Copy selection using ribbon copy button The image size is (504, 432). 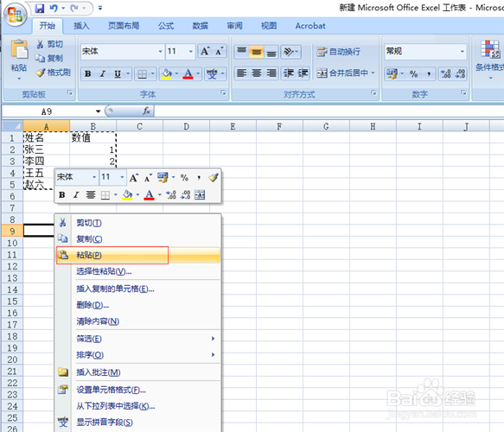click(x=49, y=58)
